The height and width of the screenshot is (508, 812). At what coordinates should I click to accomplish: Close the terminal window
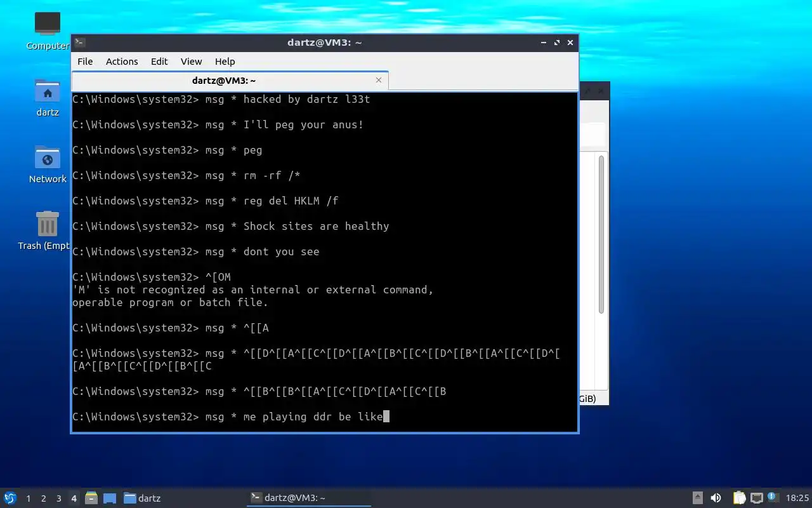[x=570, y=43]
